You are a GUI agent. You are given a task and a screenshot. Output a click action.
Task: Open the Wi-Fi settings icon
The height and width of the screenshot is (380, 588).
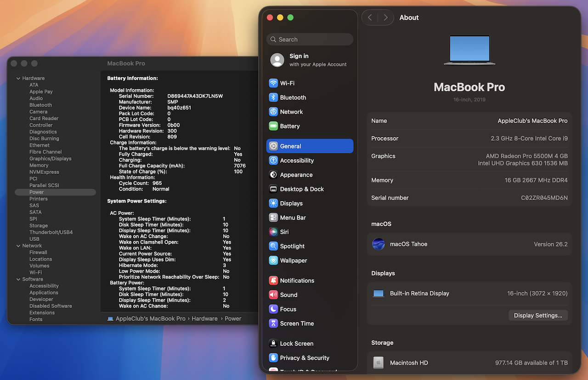click(273, 83)
